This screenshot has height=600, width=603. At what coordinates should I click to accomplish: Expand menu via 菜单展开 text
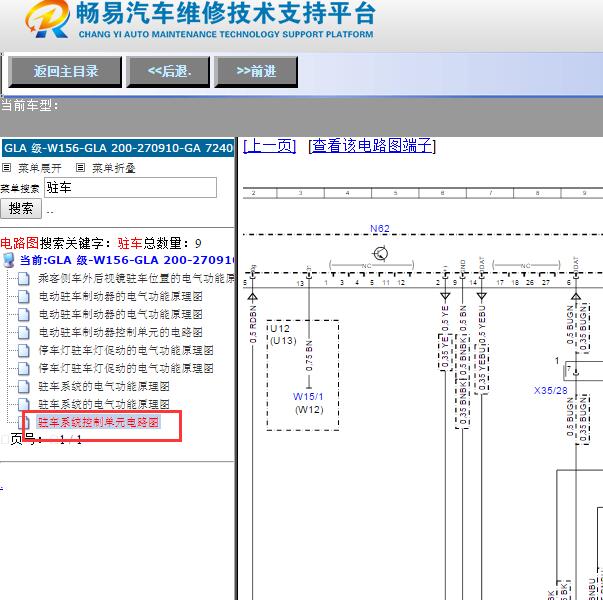[x=40, y=168]
